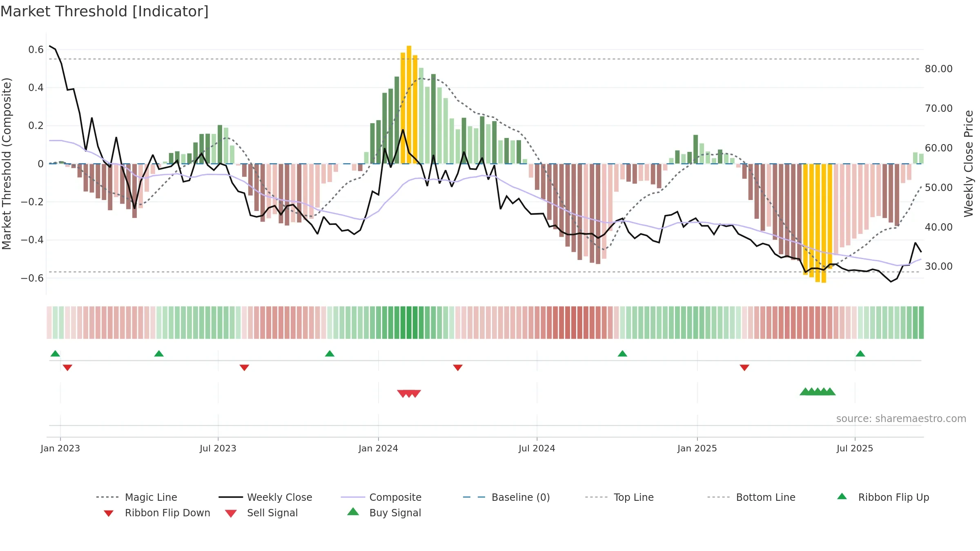Click the last green ribbon segment at far right
Viewport: 980px width, 551px height.
921,322
